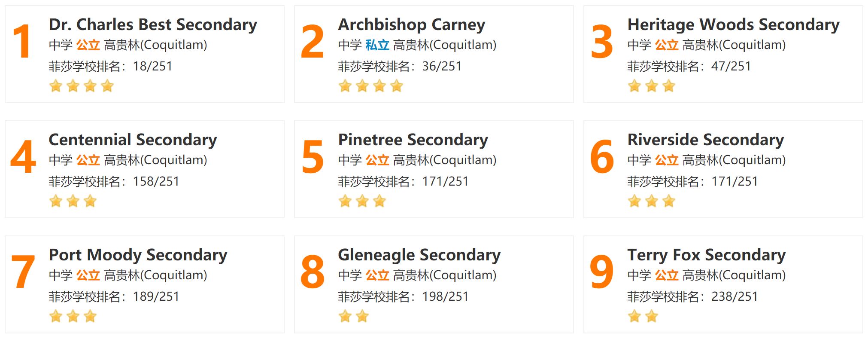The width and height of the screenshot is (868, 339).
Task: Click the third star under Heritage Woods
Action: point(669,86)
